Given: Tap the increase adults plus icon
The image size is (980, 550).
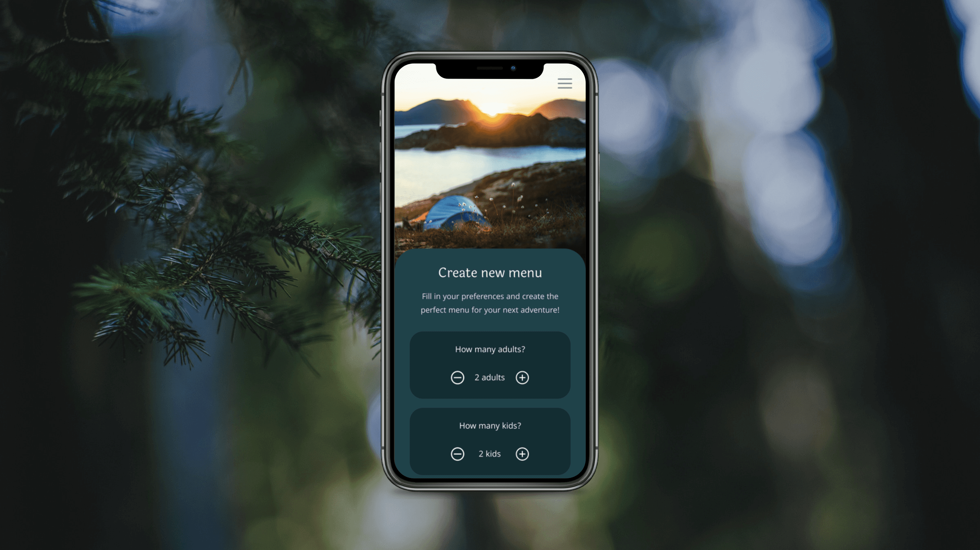Looking at the screenshot, I should click(522, 377).
